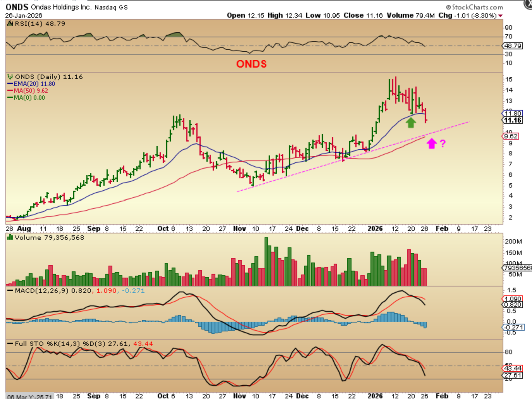Click the price-bar icon beside ONDS (Daily)
The width and height of the screenshot is (532, 399).
point(10,77)
